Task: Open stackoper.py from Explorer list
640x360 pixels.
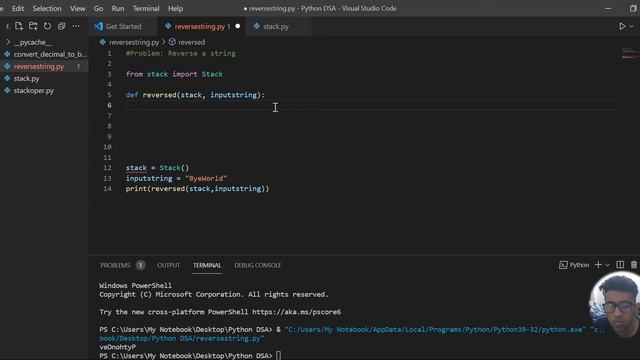Action: click(x=33, y=91)
